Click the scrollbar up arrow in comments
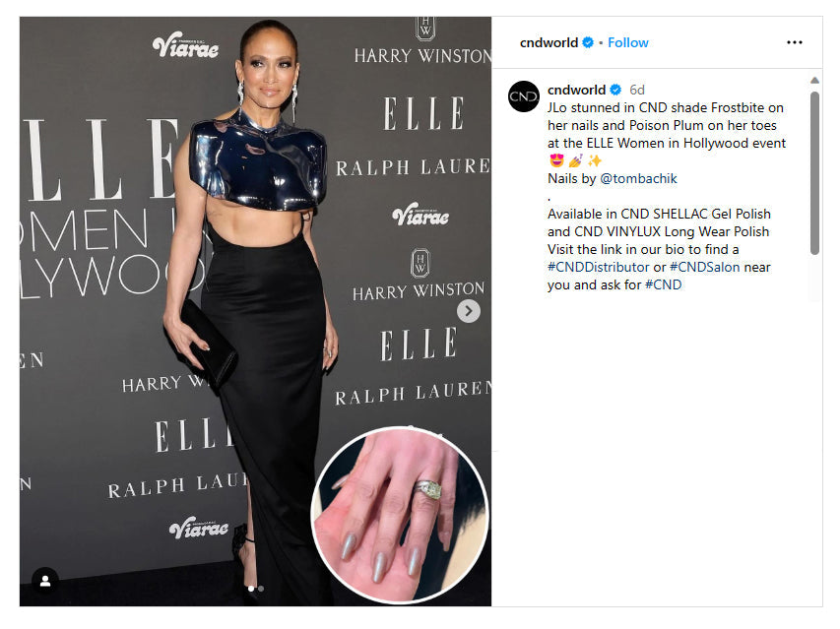 814,81
